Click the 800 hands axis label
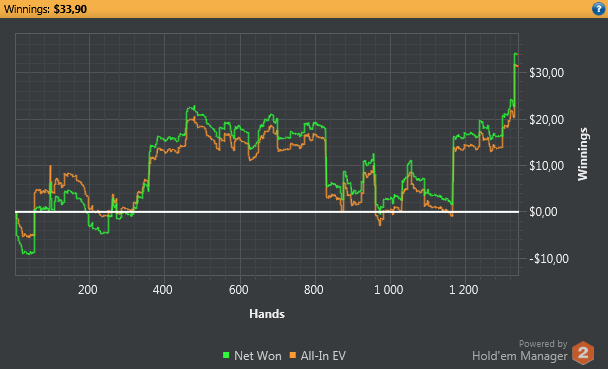 click(314, 290)
